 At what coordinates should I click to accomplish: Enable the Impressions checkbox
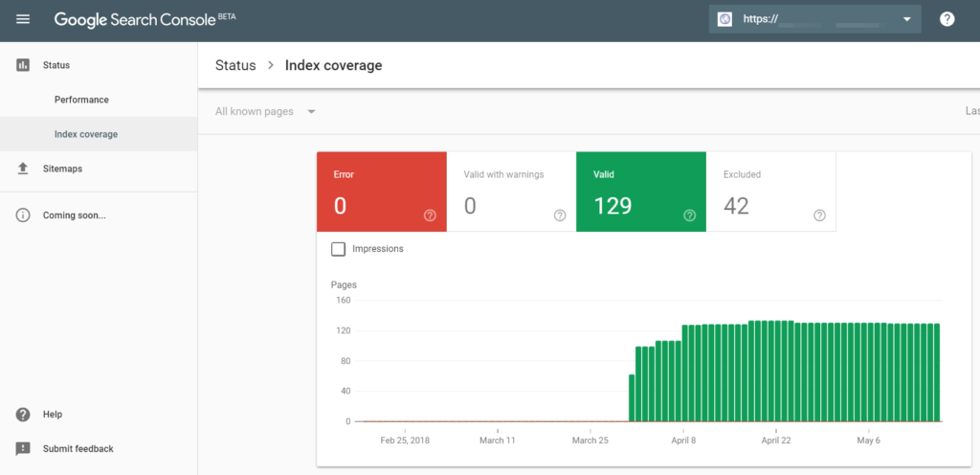coord(338,249)
